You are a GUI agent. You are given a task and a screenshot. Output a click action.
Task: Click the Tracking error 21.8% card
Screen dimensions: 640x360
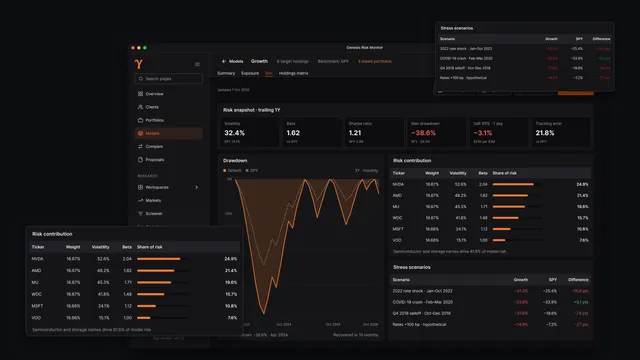(561, 132)
